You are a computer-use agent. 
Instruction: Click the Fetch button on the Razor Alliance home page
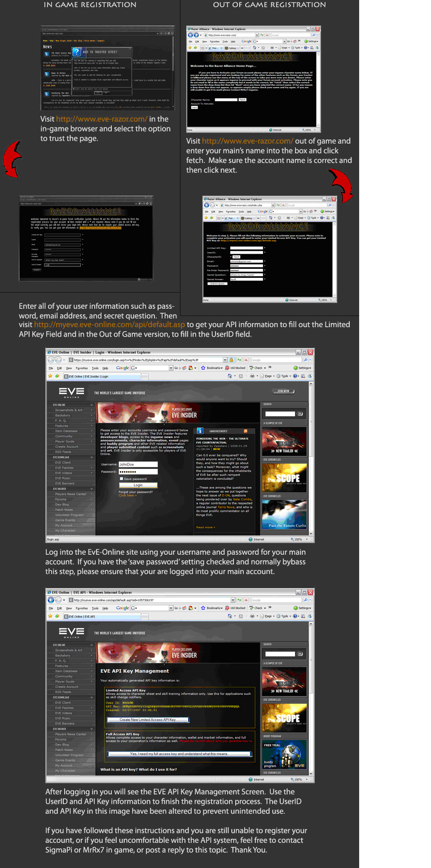[242, 100]
